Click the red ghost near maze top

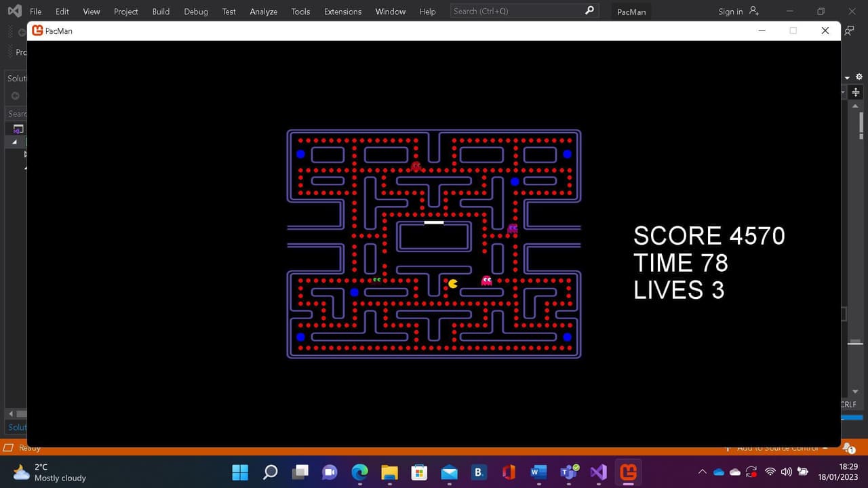(416, 166)
